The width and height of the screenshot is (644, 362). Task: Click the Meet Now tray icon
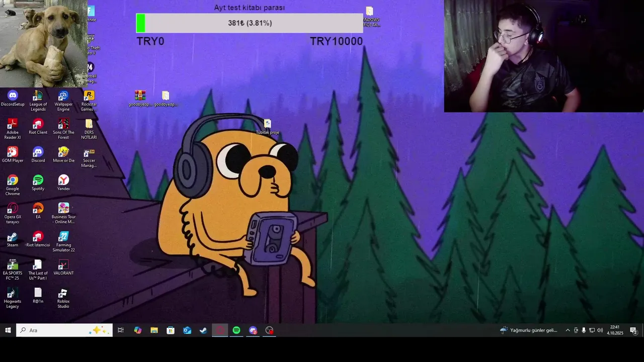click(x=576, y=330)
